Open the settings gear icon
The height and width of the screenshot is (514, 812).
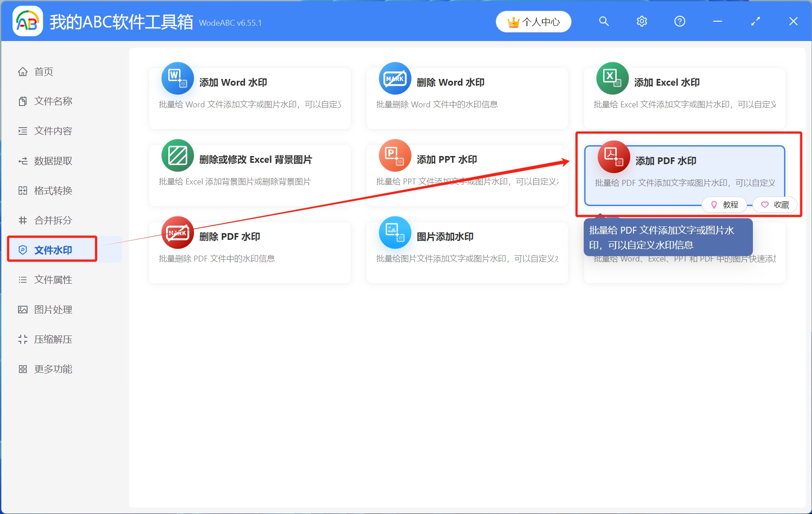[x=641, y=21]
